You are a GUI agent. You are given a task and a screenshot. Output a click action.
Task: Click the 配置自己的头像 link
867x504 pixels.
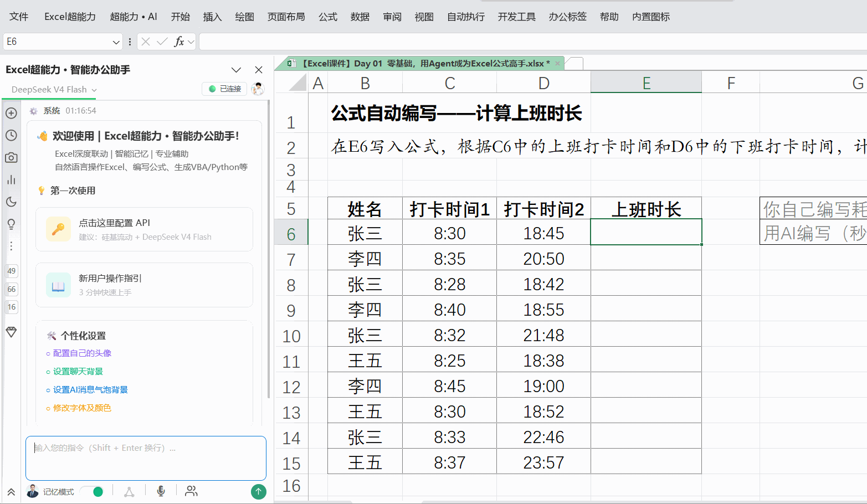pyautogui.click(x=82, y=353)
